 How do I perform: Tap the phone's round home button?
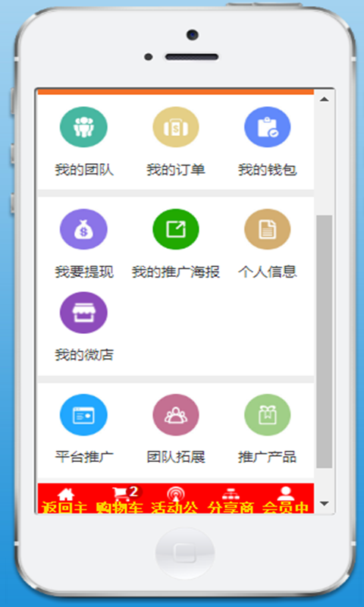coord(184,553)
